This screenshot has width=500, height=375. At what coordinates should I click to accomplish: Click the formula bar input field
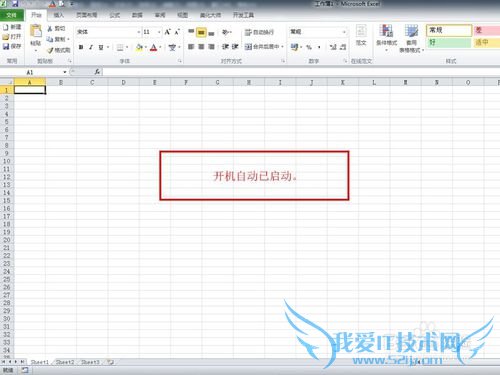300,72
